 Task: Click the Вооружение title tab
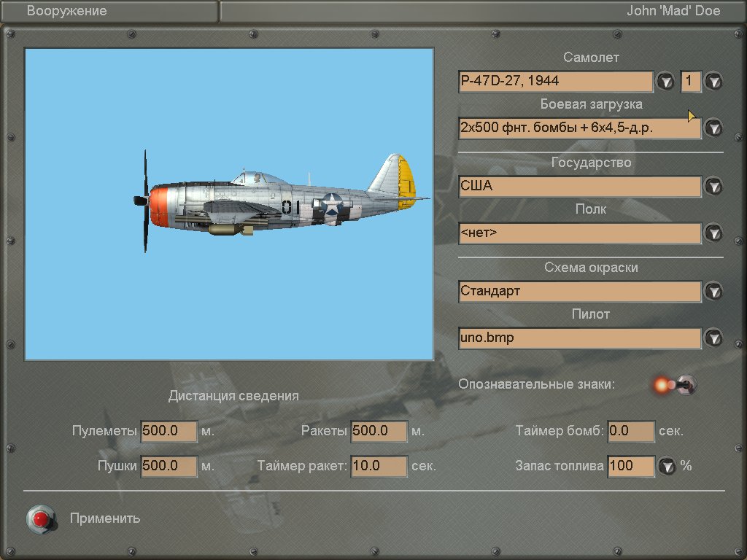pos(67,11)
